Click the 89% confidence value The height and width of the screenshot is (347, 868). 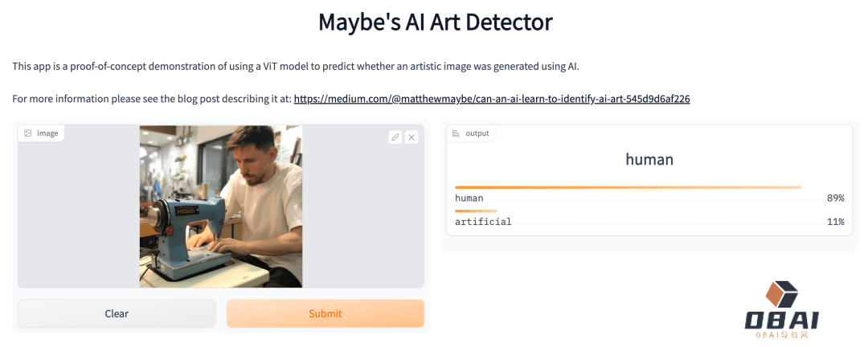(835, 198)
